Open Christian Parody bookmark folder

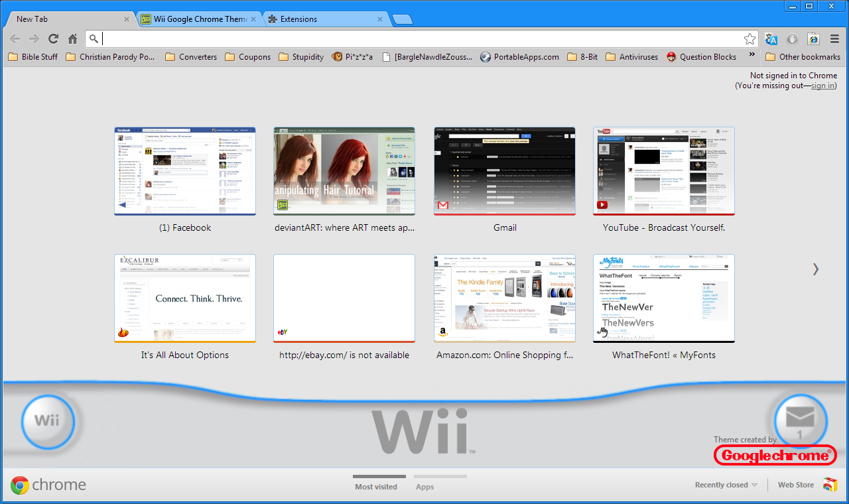(x=111, y=57)
